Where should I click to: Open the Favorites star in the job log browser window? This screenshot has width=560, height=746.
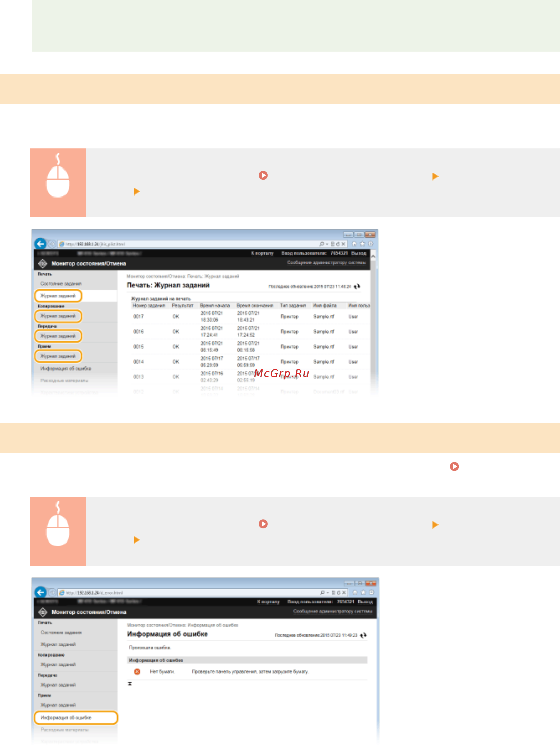point(362,244)
